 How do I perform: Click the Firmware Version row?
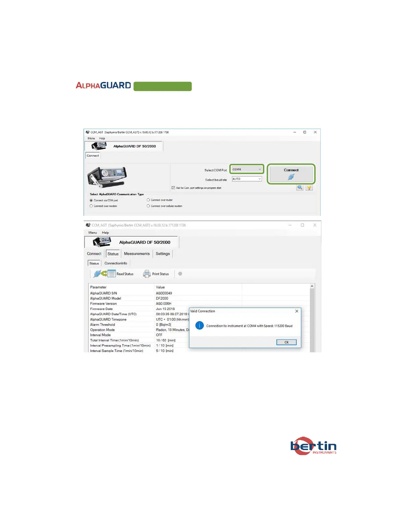point(199,304)
